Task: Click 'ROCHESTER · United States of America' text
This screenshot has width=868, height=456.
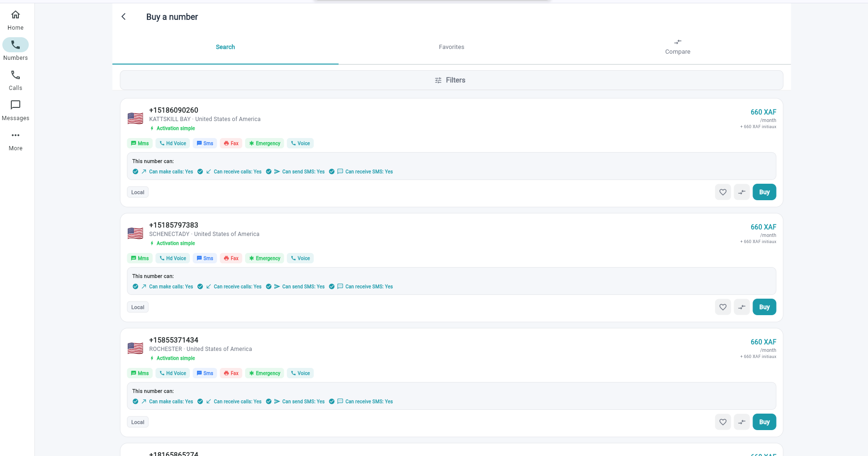Action: point(201,349)
